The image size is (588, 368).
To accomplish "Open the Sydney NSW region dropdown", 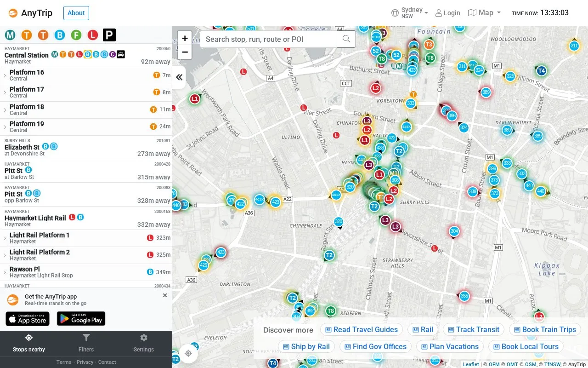I will [x=410, y=13].
